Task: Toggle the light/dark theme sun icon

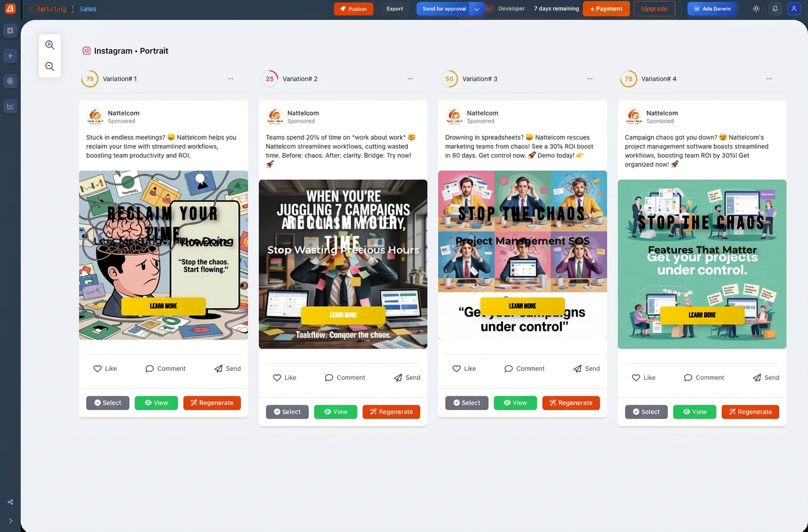Action: tap(756, 9)
